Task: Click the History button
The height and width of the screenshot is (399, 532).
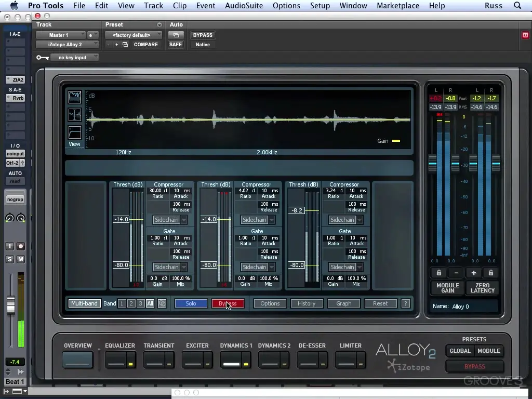Action: (x=307, y=303)
